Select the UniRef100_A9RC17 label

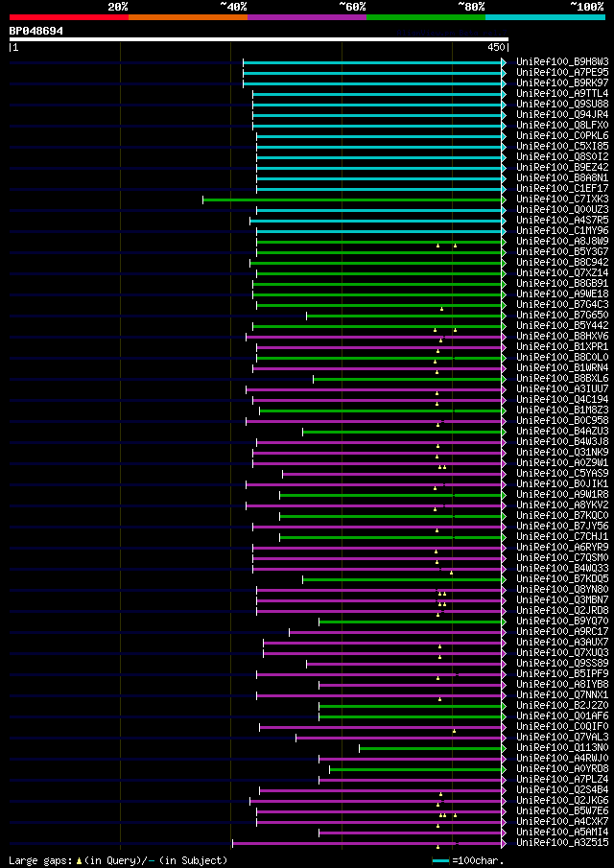[562, 632]
